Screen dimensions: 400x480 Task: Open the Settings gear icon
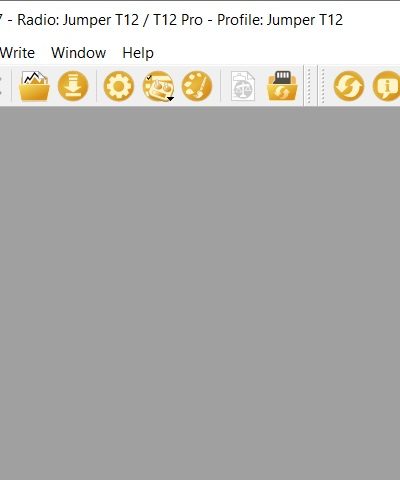pos(119,86)
